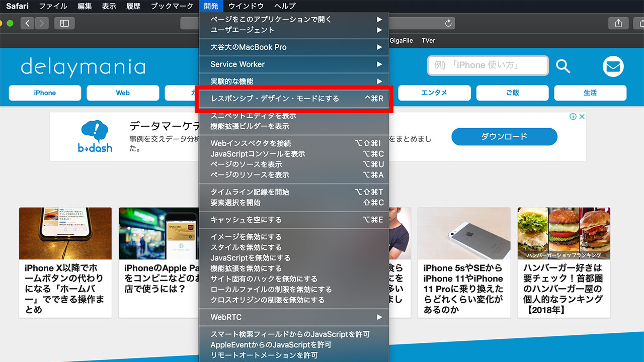This screenshot has height=362, width=644.
Task: Expand the Service Worker submenu
Action: tap(294, 64)
